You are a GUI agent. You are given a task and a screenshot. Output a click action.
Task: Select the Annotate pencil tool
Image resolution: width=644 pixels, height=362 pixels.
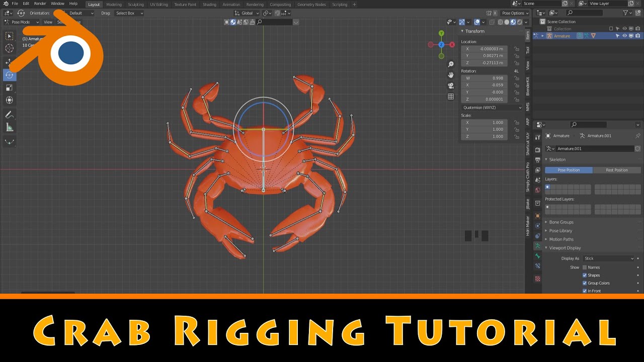10,115
